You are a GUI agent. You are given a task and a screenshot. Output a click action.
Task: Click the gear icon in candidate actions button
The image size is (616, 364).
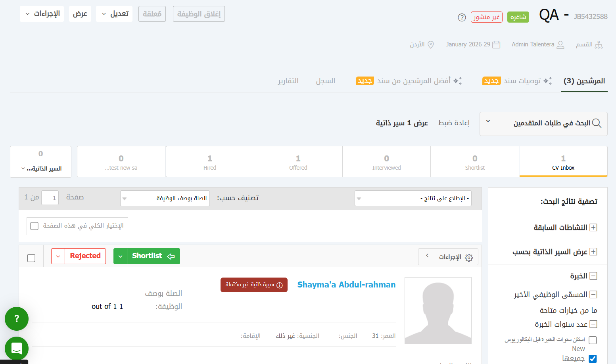pyautogui.click(x=469, y=257)
